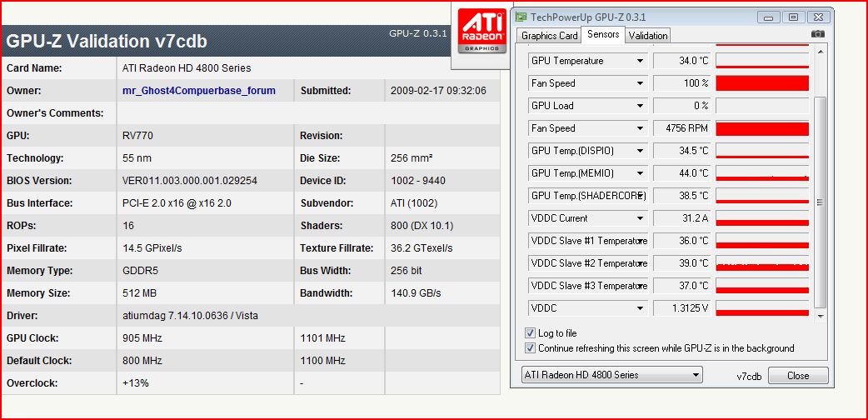Click the ATI Radeon HD 4800 Series card name cell
This screenshot has width=868, height=420.
coord(187,68)
